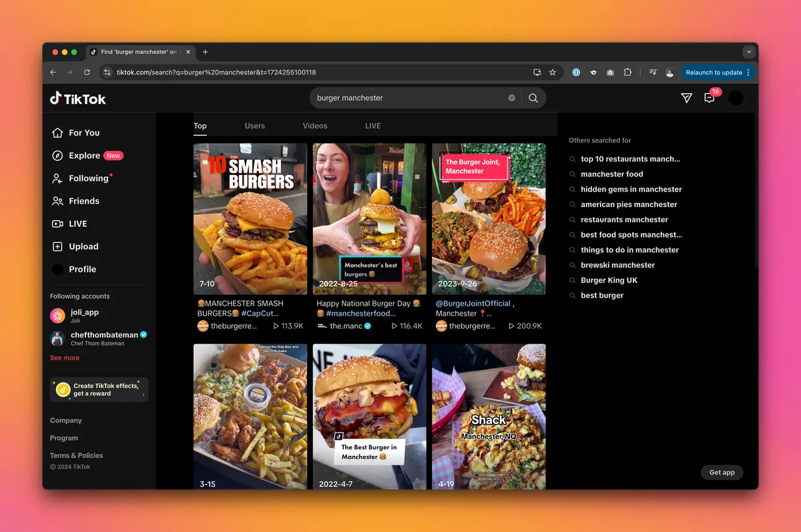Screen dimensions: 801x532
Task: Open LIVE using the sidebar camera icon
Action: [58, 224]
